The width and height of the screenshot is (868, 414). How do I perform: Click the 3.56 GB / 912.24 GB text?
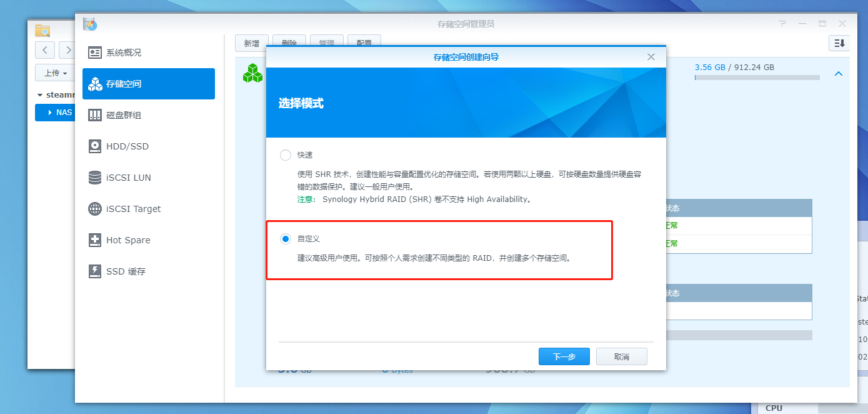coord(734,67)
